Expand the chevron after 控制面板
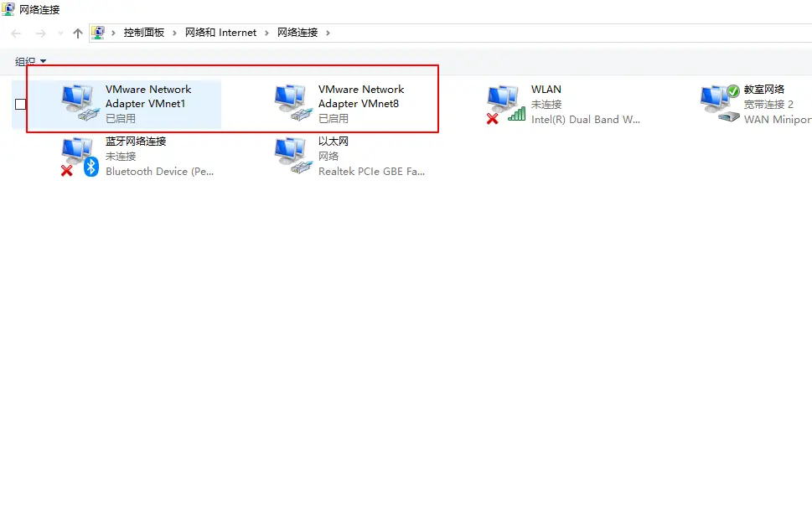Viewport: 812px width, 510px height. (174, 33)
